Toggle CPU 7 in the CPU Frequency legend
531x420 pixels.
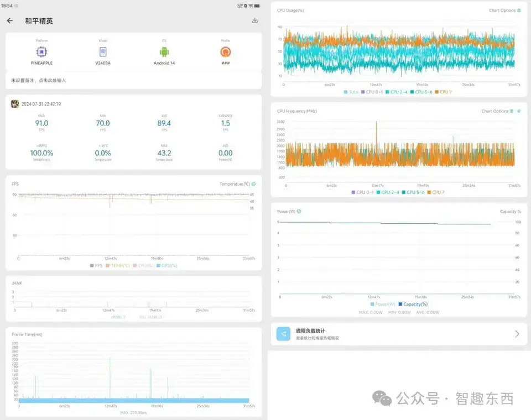(436, 192)
